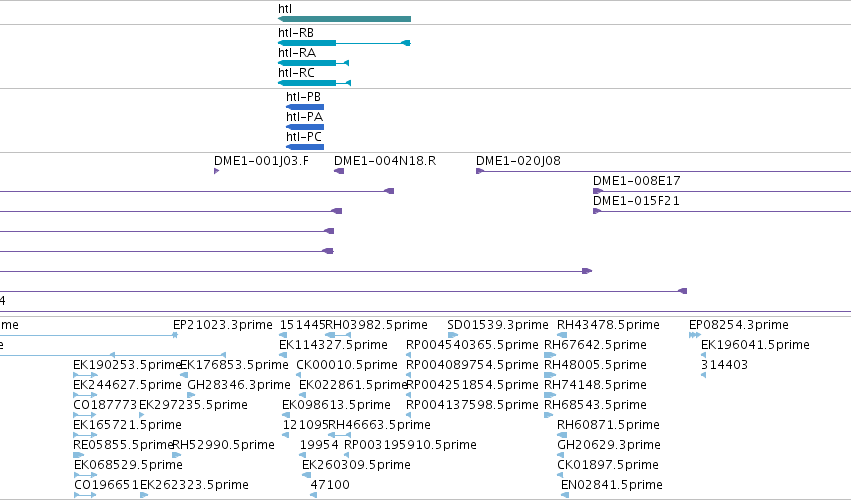
Task: Select EK262323.5prime EST label
Action: click(x=194, y=485)
